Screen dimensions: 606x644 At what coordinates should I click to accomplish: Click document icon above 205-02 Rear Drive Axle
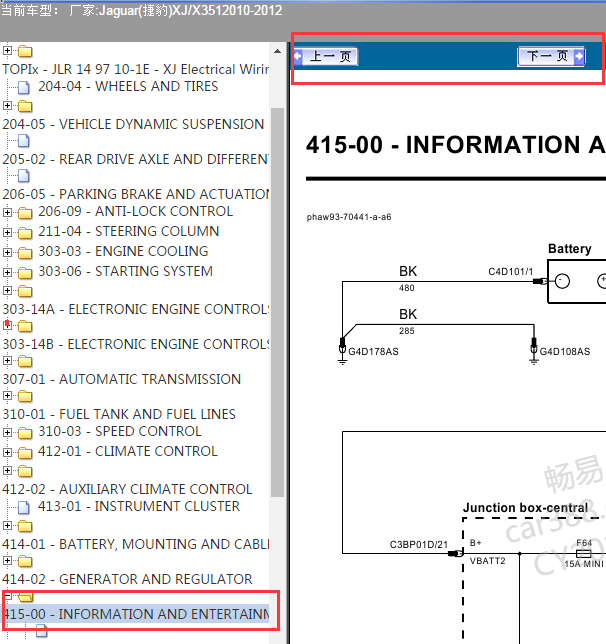[x=24, y=141]
